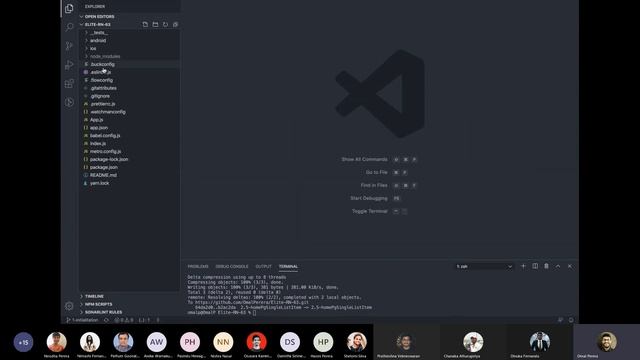Open the README.md file

[x=103, y=175]
